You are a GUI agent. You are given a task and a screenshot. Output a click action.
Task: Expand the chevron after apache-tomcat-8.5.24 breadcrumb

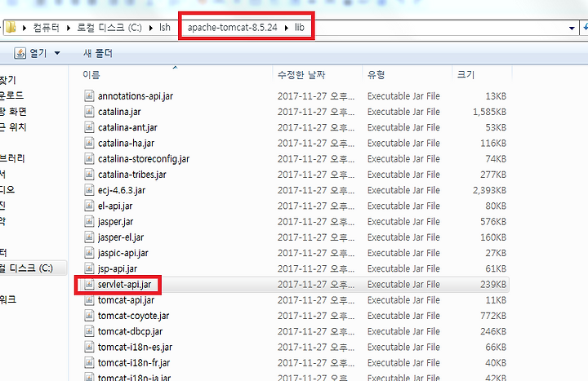pyautogui.click(x=287, y=28)
